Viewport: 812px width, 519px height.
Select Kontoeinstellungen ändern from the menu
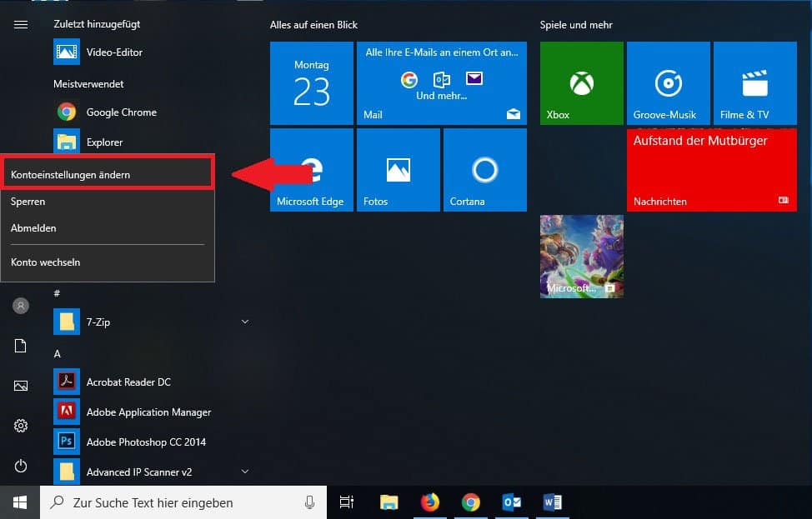coord(71,175)
